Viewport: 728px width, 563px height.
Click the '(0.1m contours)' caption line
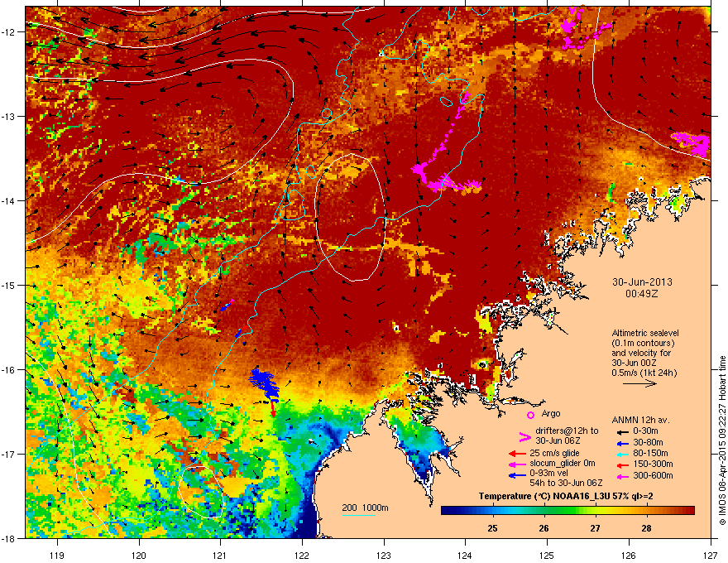(643, 344)
